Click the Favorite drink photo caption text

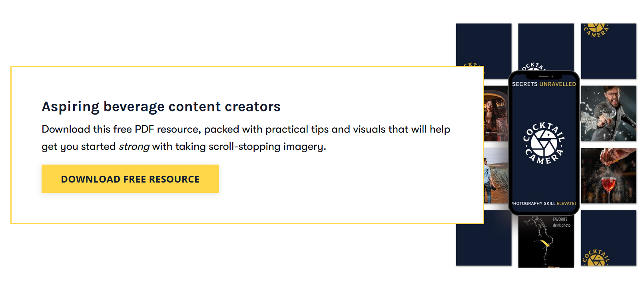[561, 222]
